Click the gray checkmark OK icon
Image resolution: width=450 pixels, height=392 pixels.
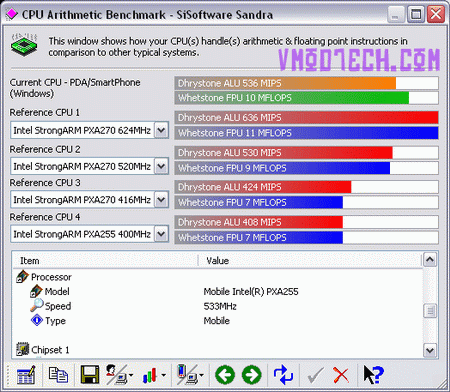tap(315, 375)
